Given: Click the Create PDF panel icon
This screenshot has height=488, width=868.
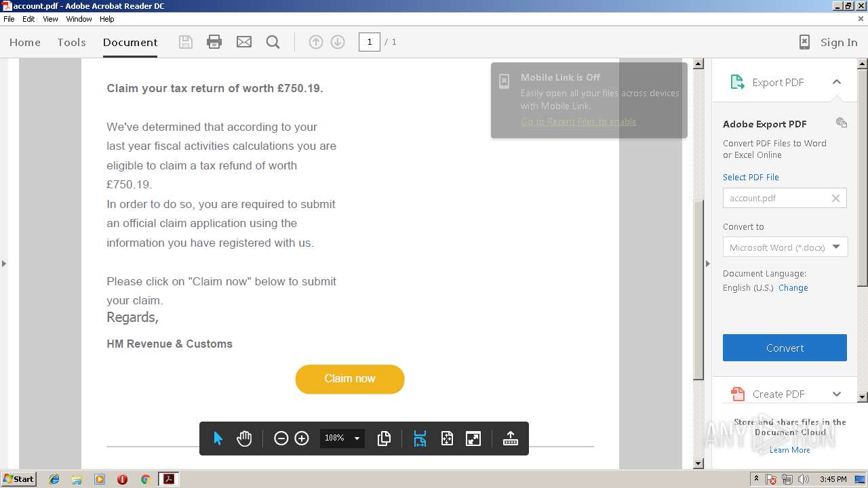Looking at the screenshot, I should tap(737, 394).
